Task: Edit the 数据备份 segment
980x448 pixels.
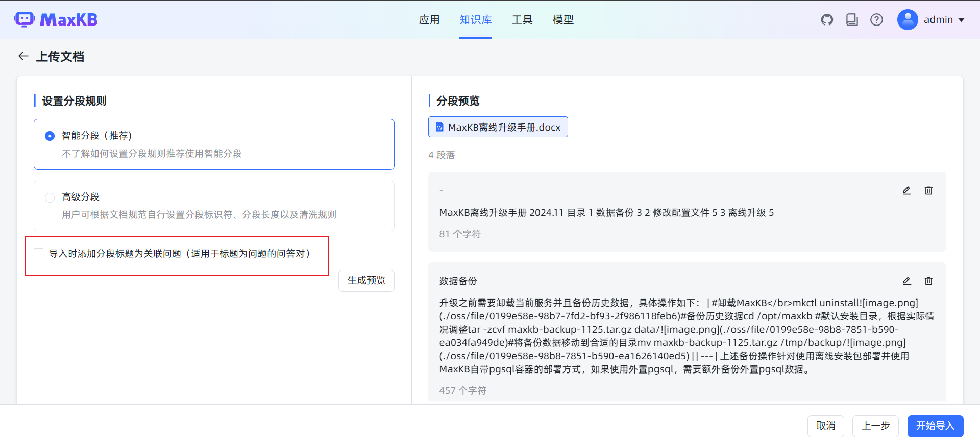Action: pyautogui.click(x=906, y=281)
